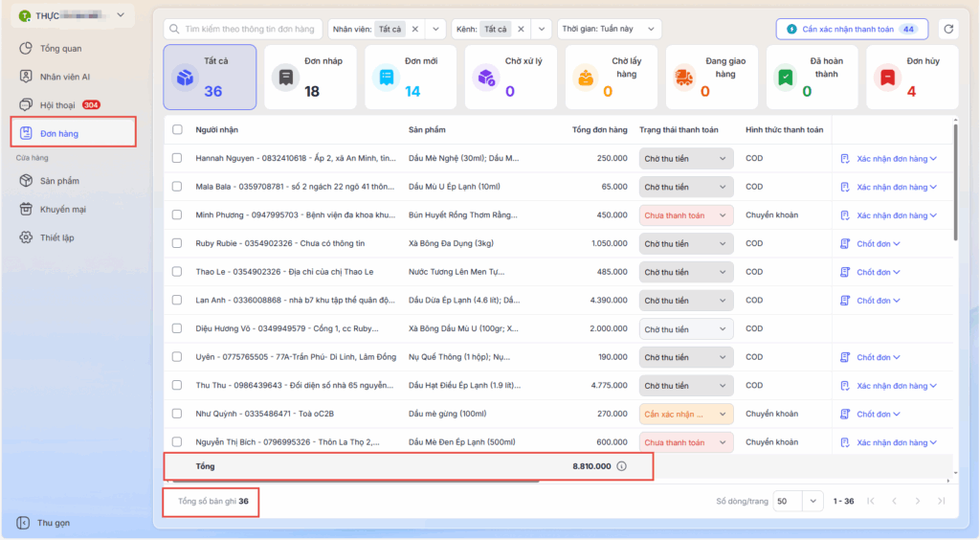Open Nhân viên AI in sidebar
980x540 pixels.
click(65, 77)
